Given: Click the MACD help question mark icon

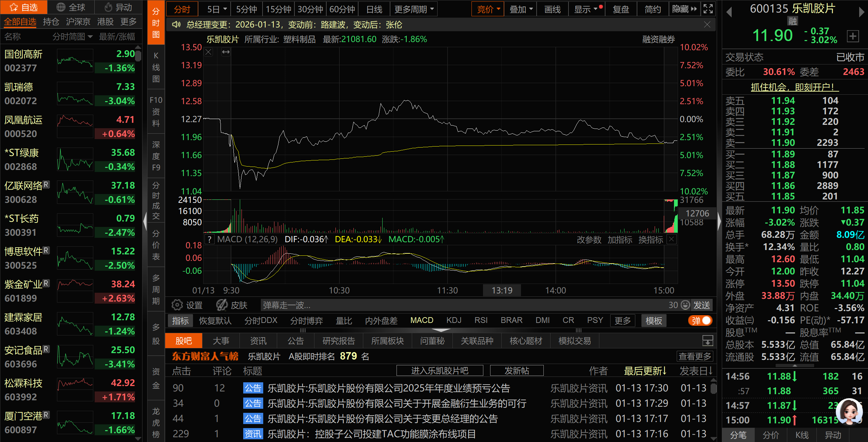Looking at the screenshot, I should (x=210, y=239).
